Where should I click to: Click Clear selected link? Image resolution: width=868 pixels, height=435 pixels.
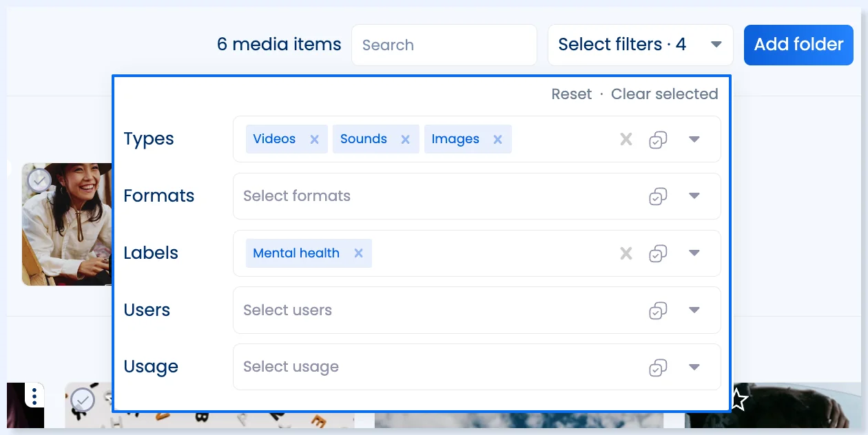coord(664,94)
